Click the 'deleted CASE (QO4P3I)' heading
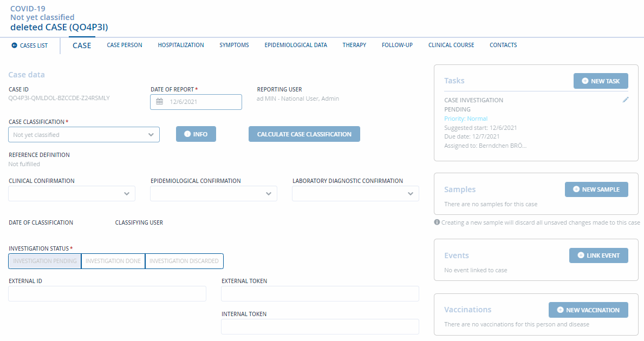Image resolution: width=644 pixels, height=341 pixels. pyautogui.click(x=59, y=28)
